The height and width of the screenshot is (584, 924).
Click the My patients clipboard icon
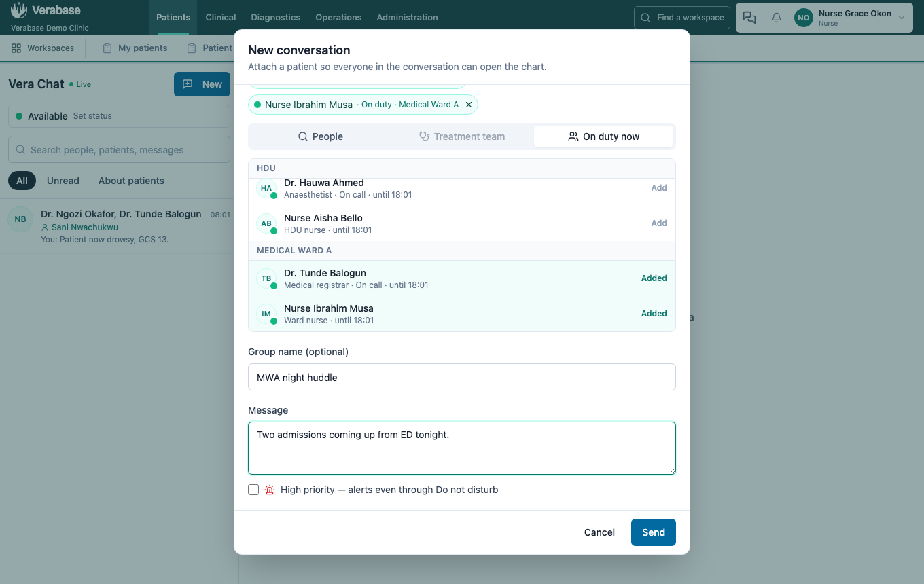[x=107, y=48]
